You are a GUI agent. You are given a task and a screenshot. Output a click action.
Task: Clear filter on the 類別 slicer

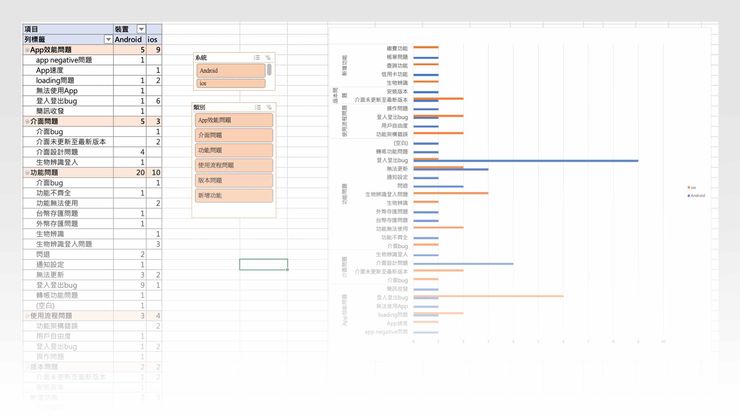[268, 107]
